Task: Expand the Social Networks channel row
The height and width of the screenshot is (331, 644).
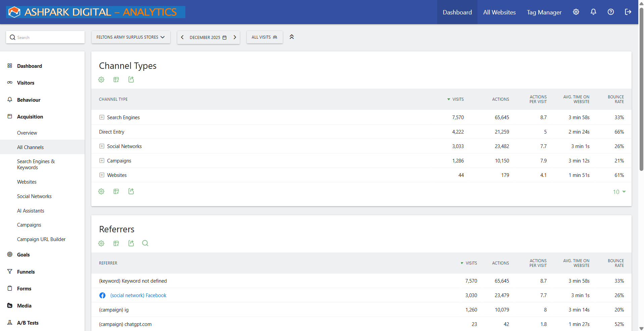Action: [102, 146]
